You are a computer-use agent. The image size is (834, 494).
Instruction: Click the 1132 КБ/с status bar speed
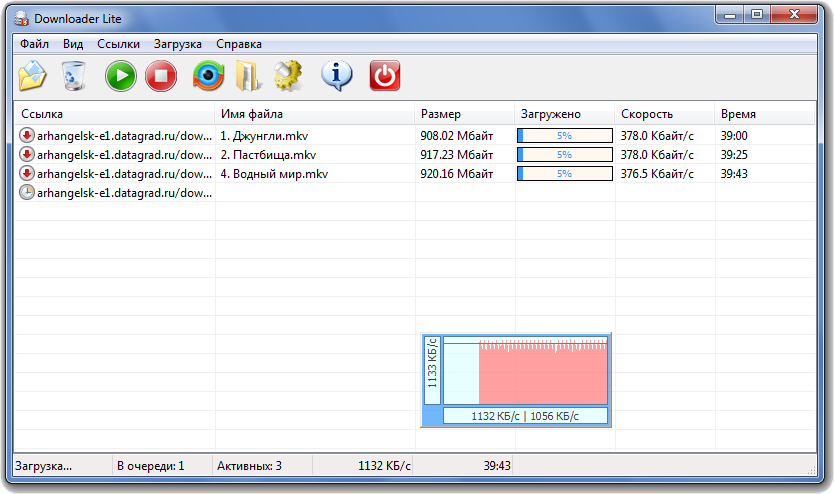(x=385, y=466)
